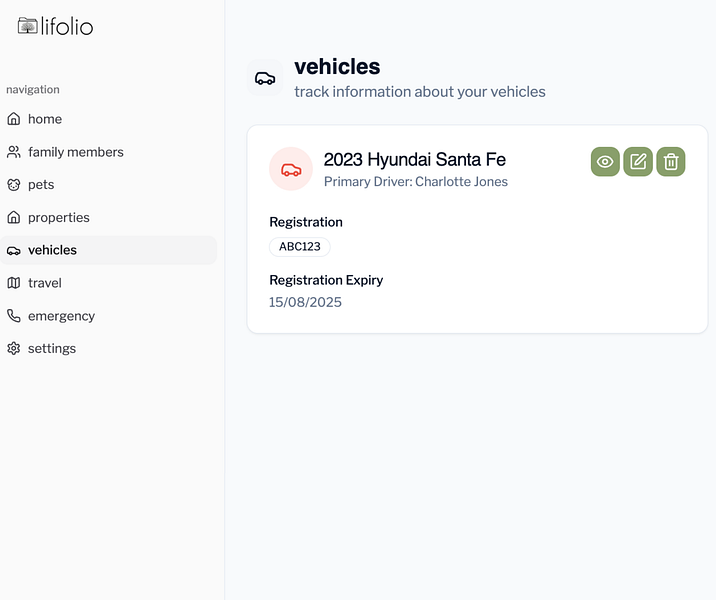
Task: Click the travel map icon
Action: [x=14, y=283]
